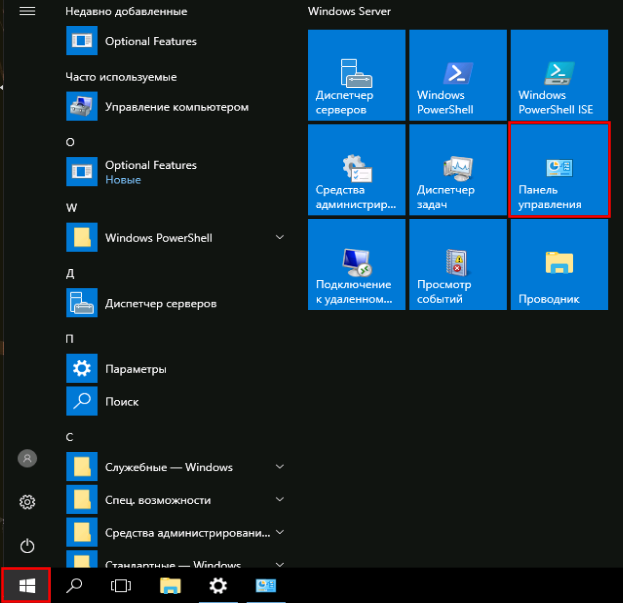The image size is (623, 603).
Task: Open Параметры in the app list
Action: (x=175, y=369)
